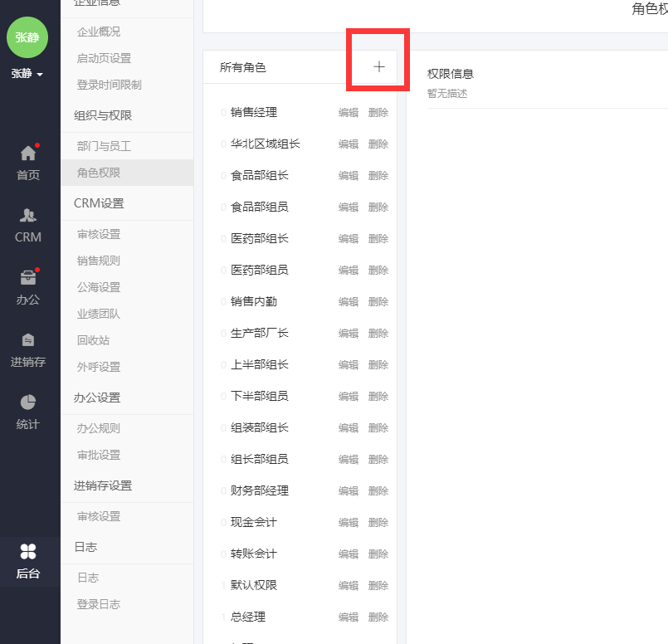Select the 财务部经理 role
The image size is (668, 644).
(x=260, y=490)
